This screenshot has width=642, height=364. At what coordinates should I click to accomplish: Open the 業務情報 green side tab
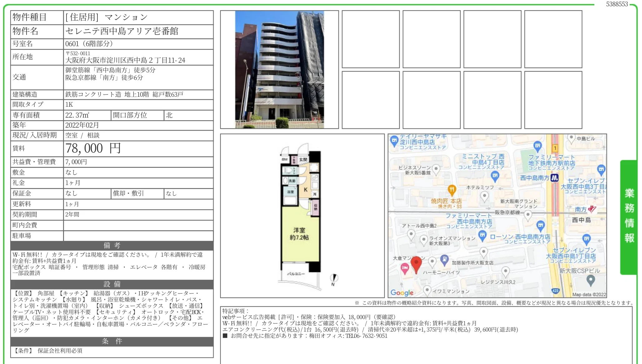(x=629, y=217)
